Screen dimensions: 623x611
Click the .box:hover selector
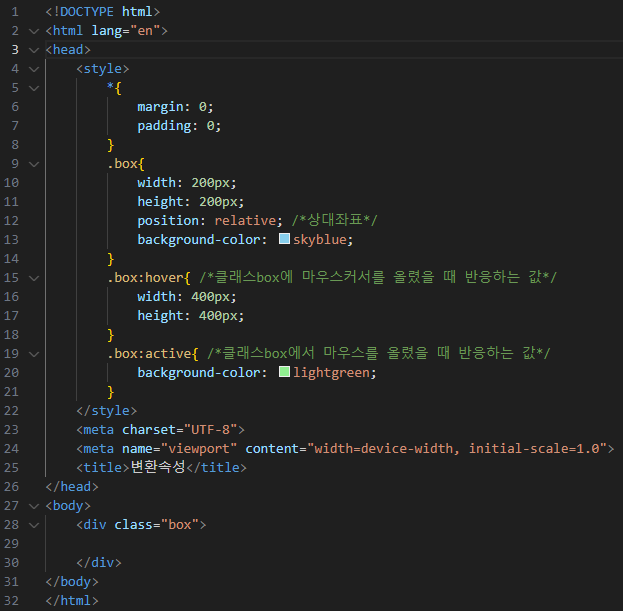coord(145,278)
